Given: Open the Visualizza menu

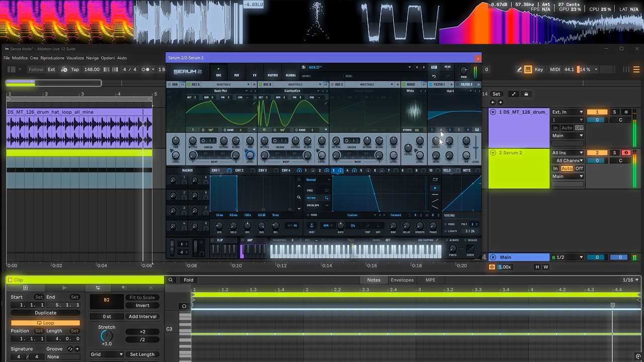Looking at the screenshot, I should pos(75,58).
